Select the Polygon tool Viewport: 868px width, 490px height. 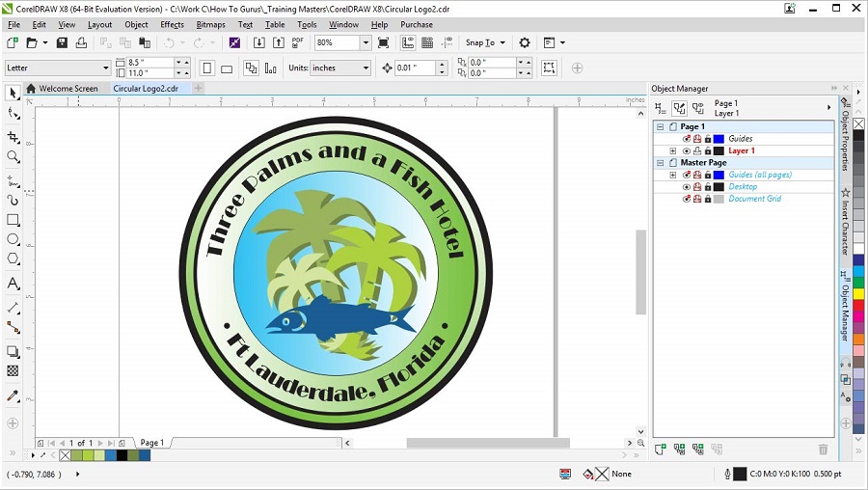(14, 259)
